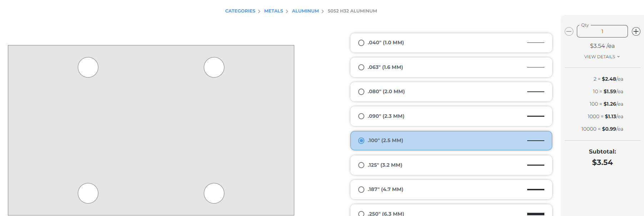644x216 pixels.
Task: Click the thickness line icon for .187"
Action: pos(535,190)
